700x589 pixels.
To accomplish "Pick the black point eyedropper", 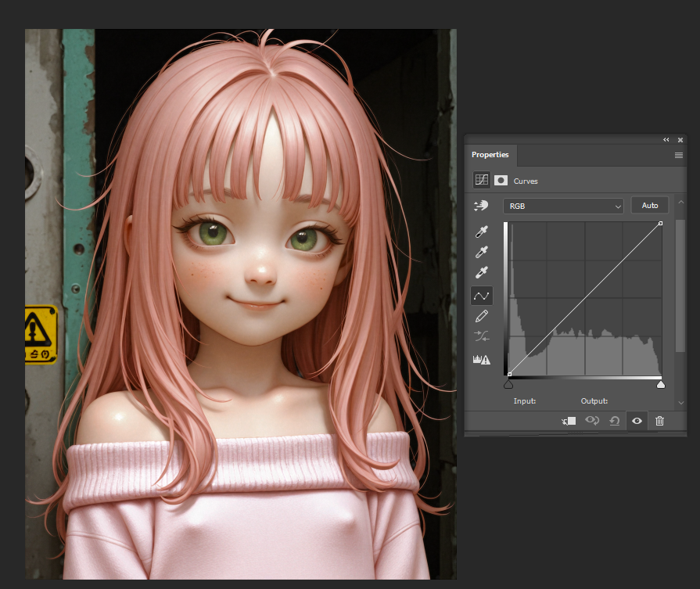I will [481, 232].
